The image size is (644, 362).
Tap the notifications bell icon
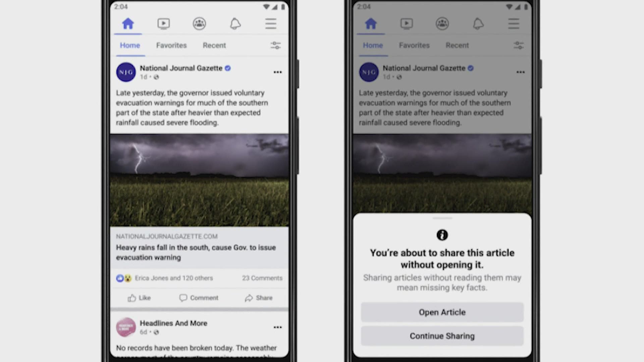[x=235, y=23]
